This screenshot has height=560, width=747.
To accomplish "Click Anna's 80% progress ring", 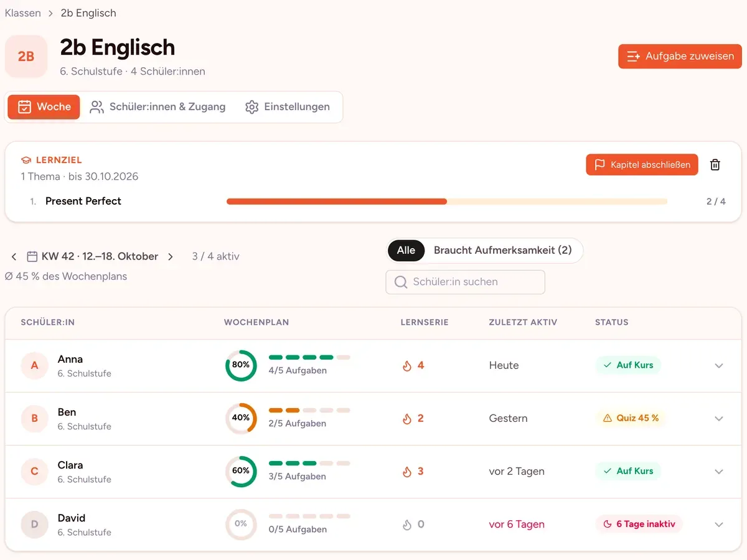I will [x=241, y=366].
